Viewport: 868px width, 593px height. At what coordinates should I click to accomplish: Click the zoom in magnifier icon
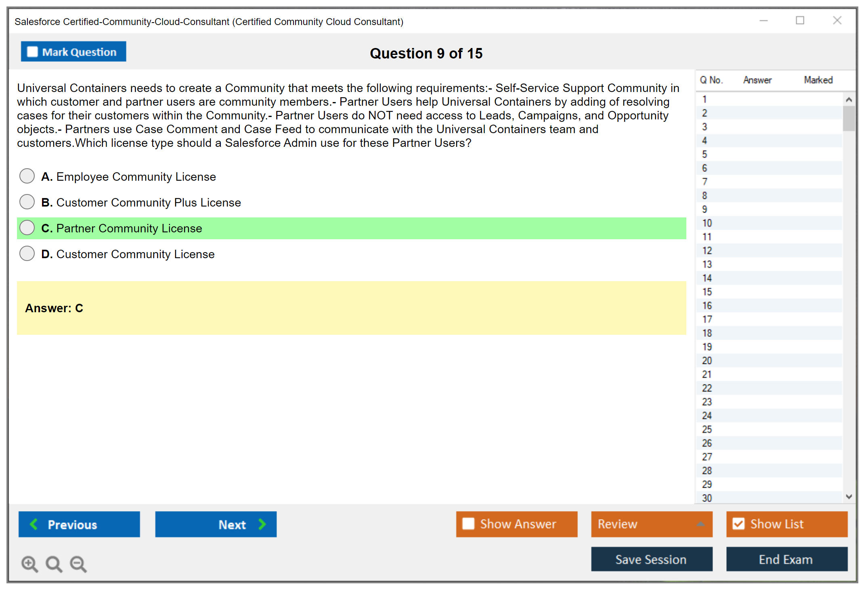pos(29,564)
